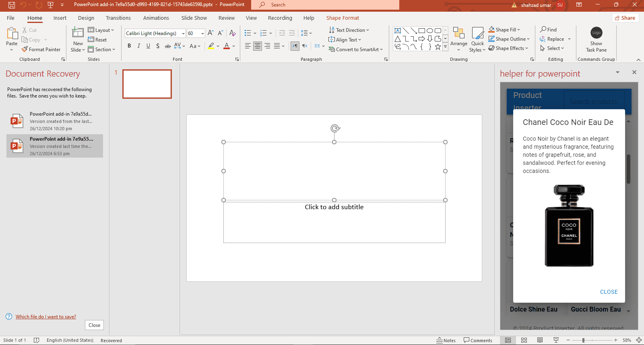Click the Paste clipboard icon

[x=12, y=33]
